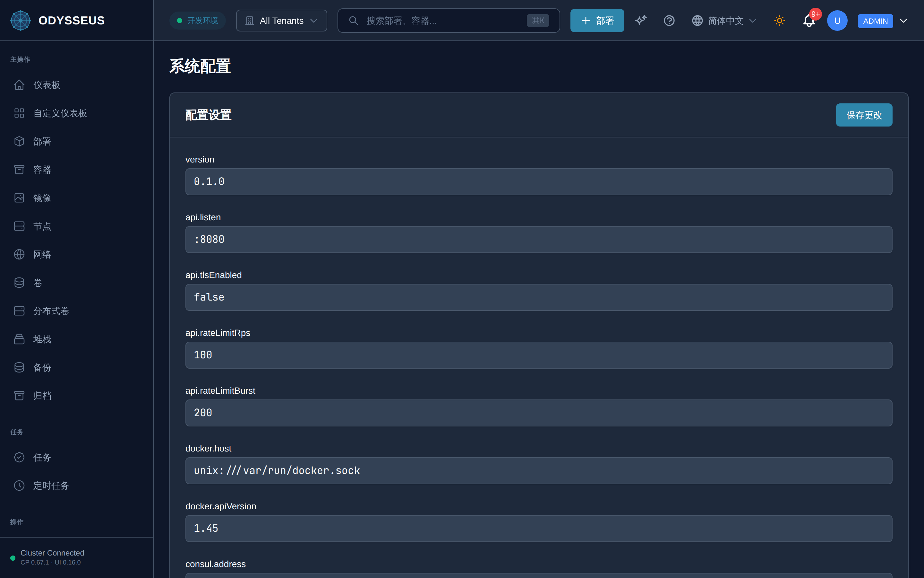Click the consul.address label
924x578 pixels.
[215, 564]
